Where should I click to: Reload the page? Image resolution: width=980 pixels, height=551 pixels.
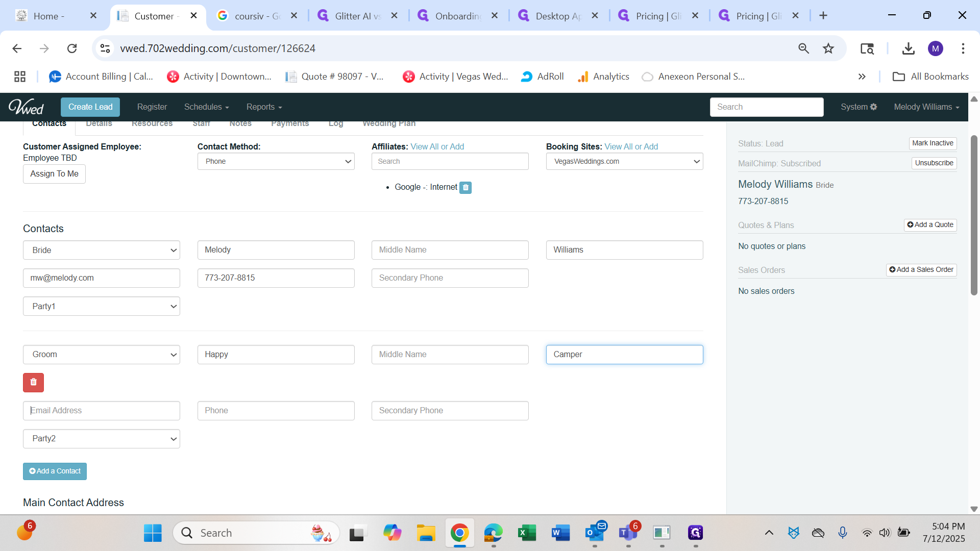click(72, 48)
